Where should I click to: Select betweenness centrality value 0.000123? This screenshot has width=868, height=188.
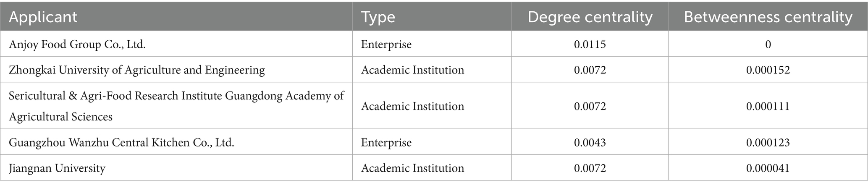pyautogui.click(x=768, y=143)
